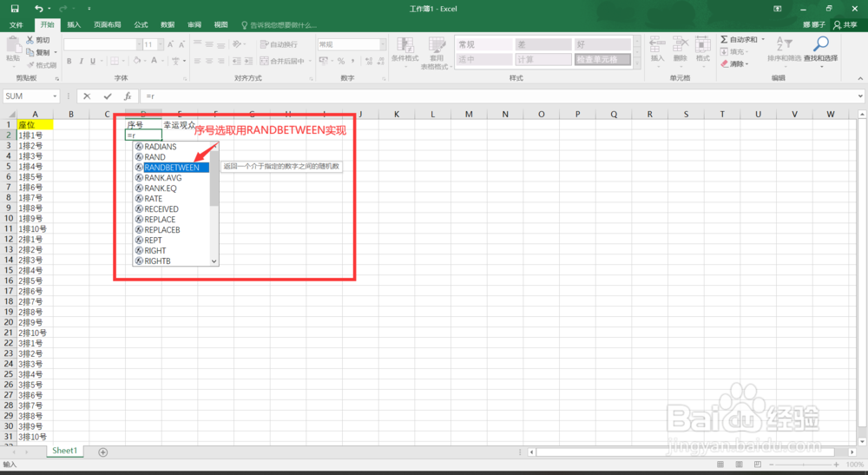This screenshot has height=475, width=868.
Task: Open the number format dropdown
Action: pos(383,44)
